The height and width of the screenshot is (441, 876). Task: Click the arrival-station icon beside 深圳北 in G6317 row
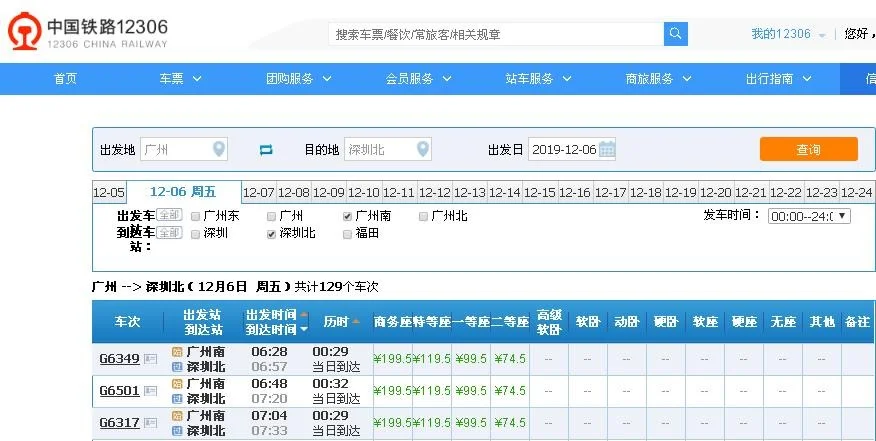[x=177, y=431]
